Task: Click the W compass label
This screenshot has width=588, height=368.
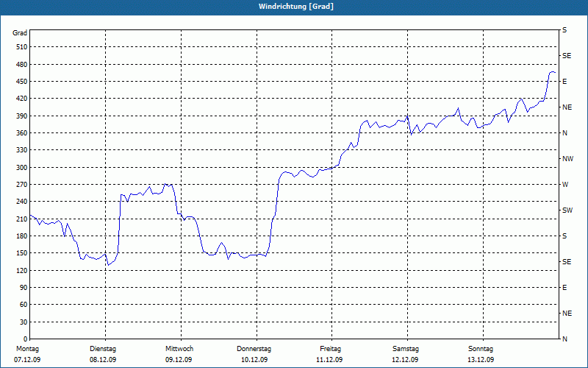Action: point(565,185)
